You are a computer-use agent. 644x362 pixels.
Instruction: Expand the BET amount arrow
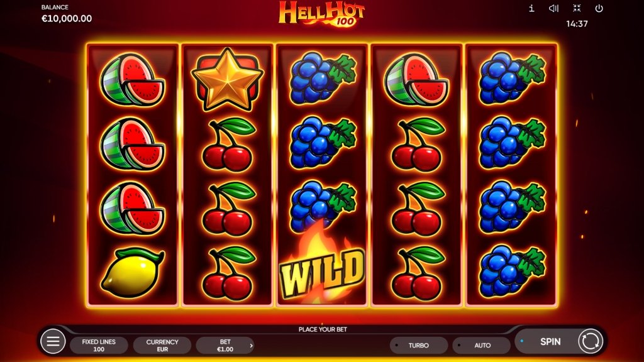tap(252, 346)
